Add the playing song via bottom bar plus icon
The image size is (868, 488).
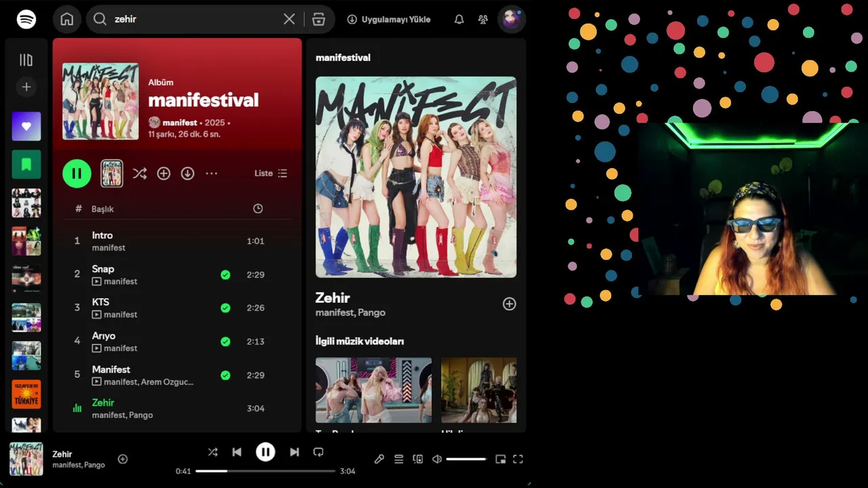click(123, 459)
